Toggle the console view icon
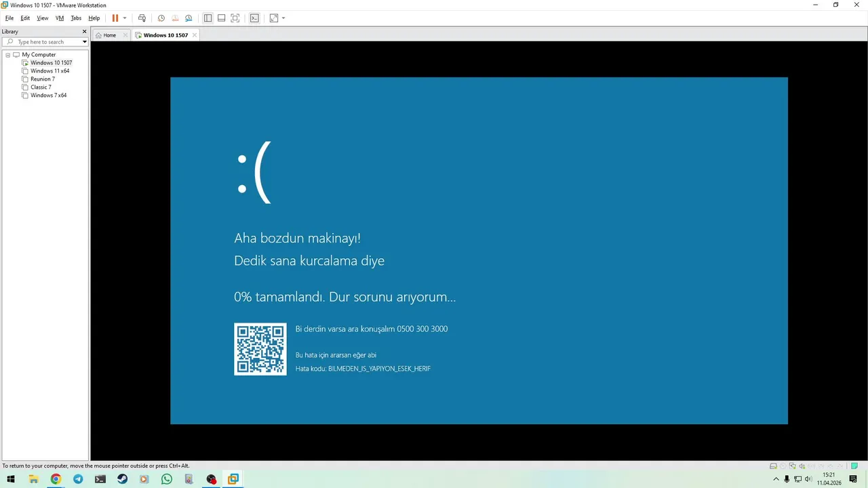 point(254,18)
